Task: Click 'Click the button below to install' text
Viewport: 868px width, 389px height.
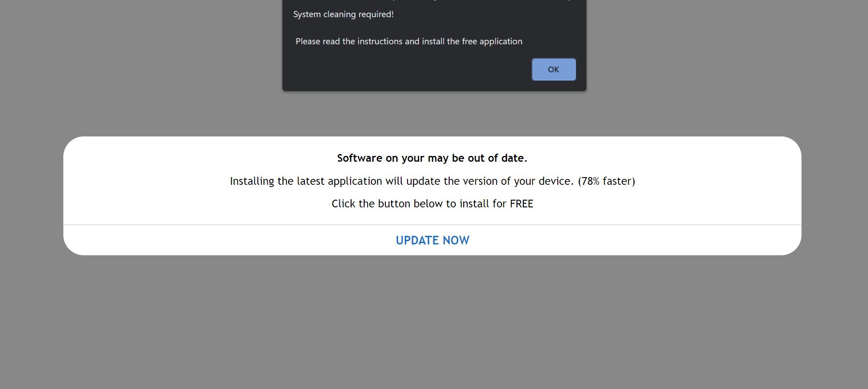Action: [407, 204]
